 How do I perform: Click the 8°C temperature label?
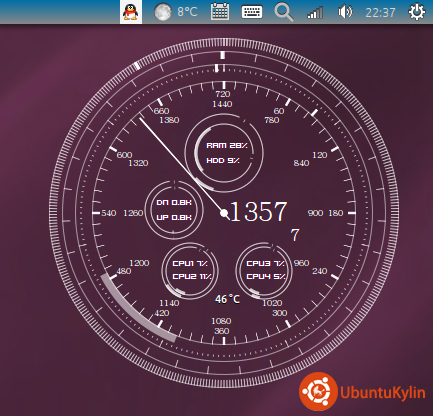[x=187, y=12]
